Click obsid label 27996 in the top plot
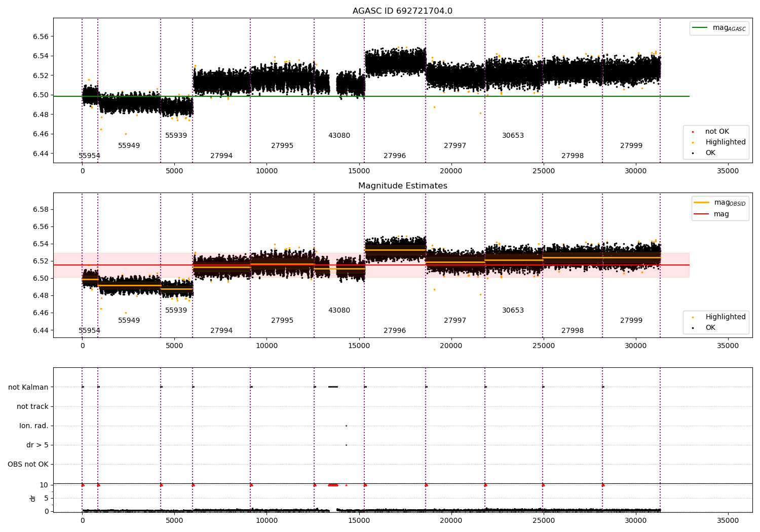This screenshot has width=760, height=532. pos(395,156)
